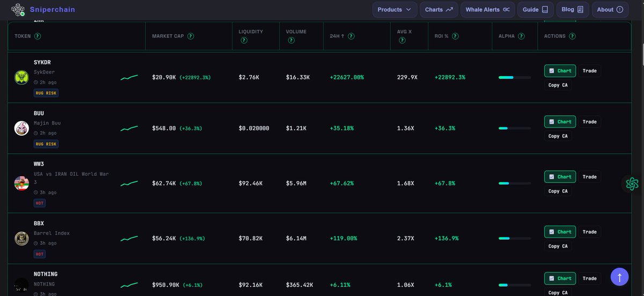Click NOTHING token avatar
This screenshot has width=644, height=296.
(x=21, y=284)
